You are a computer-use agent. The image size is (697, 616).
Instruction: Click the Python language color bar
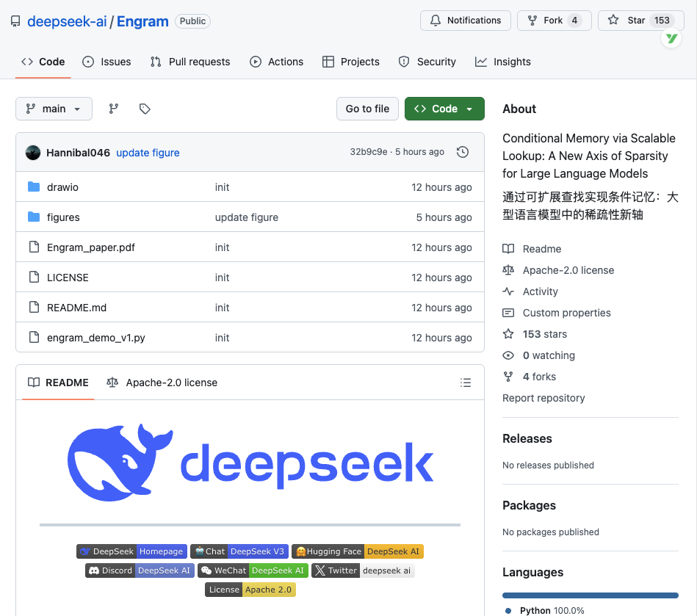pos(590,595)
